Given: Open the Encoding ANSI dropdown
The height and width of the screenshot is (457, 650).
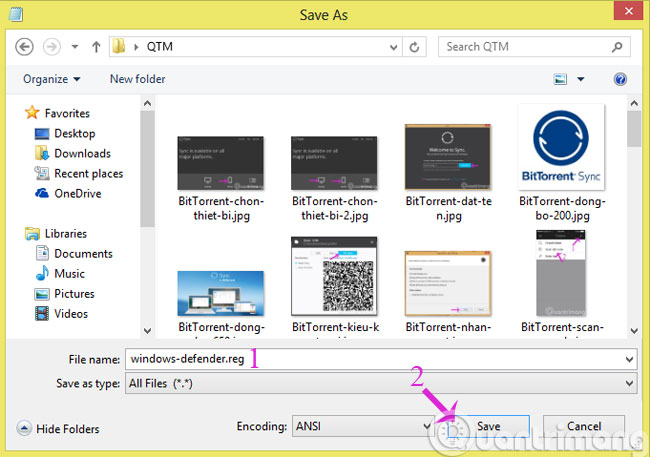Looking at the screenshot, I should coord(362,426).
